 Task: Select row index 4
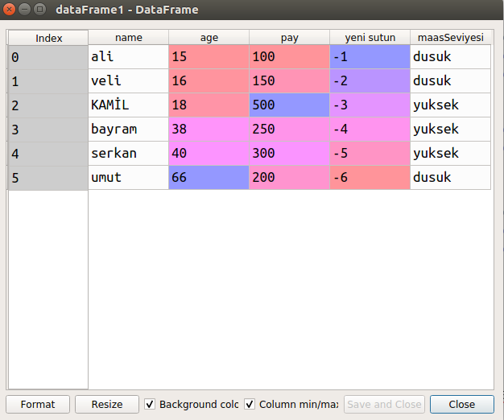click(48, 154)
